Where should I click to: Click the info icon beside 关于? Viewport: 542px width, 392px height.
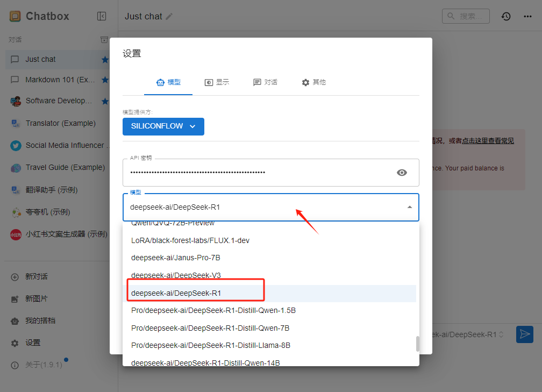tap(15, 366)
